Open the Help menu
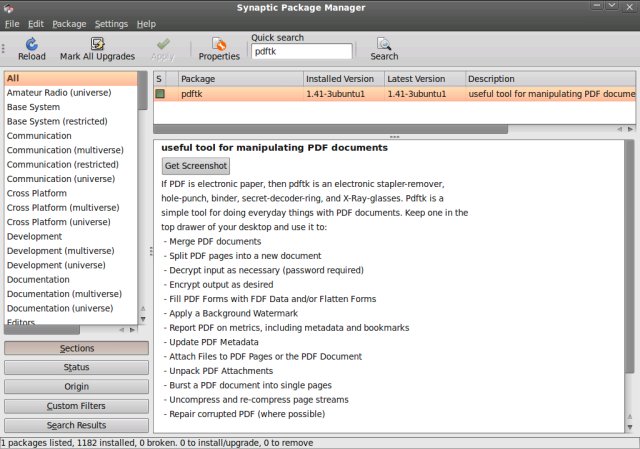The image size is (640, 449). (x=146, y=24)
